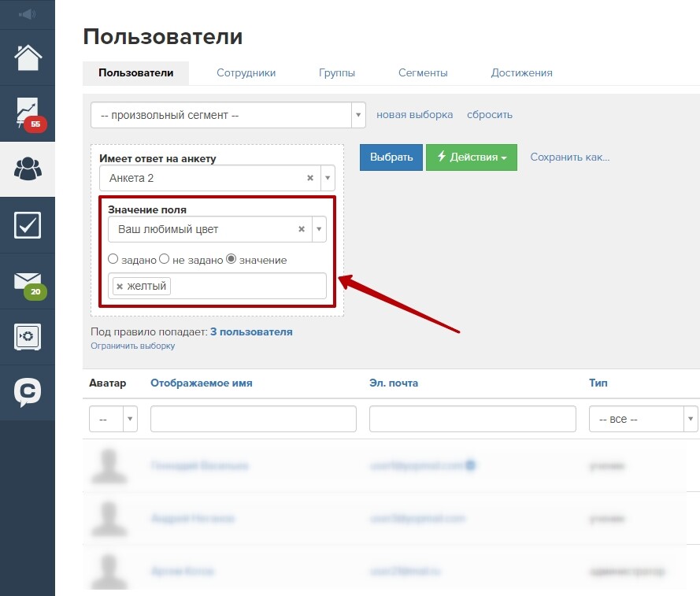The height and width of the screenshot is (596, 700).
Task: Switch to the Достижения tab
Action: click(521, 72)
